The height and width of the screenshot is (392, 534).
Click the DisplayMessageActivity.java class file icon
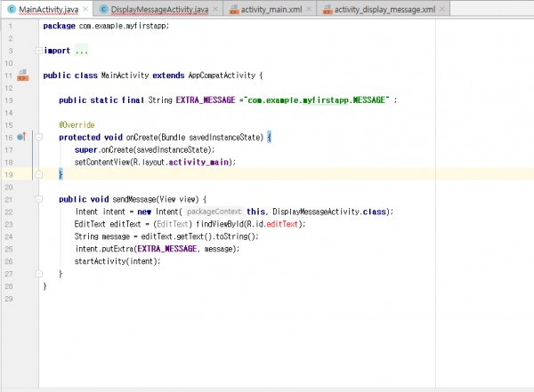click(104, 9)
